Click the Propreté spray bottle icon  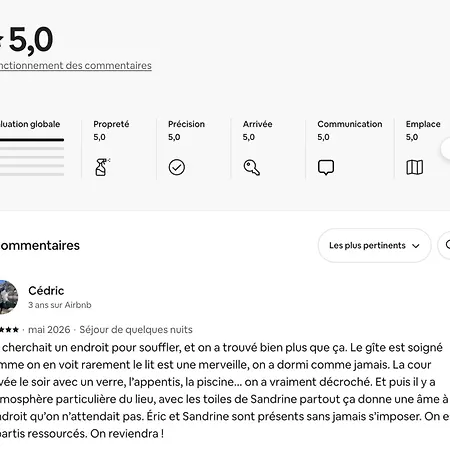click(102, 167)
